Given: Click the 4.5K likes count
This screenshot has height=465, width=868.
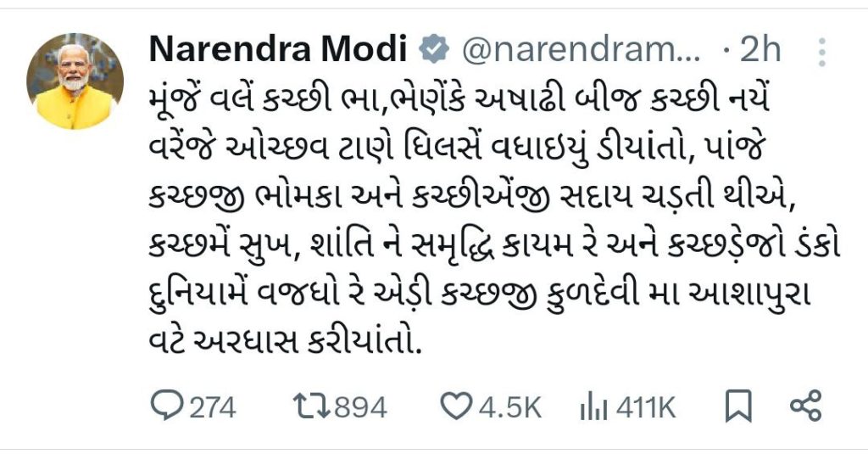Looking at the screenshot, I should [509, 408].
